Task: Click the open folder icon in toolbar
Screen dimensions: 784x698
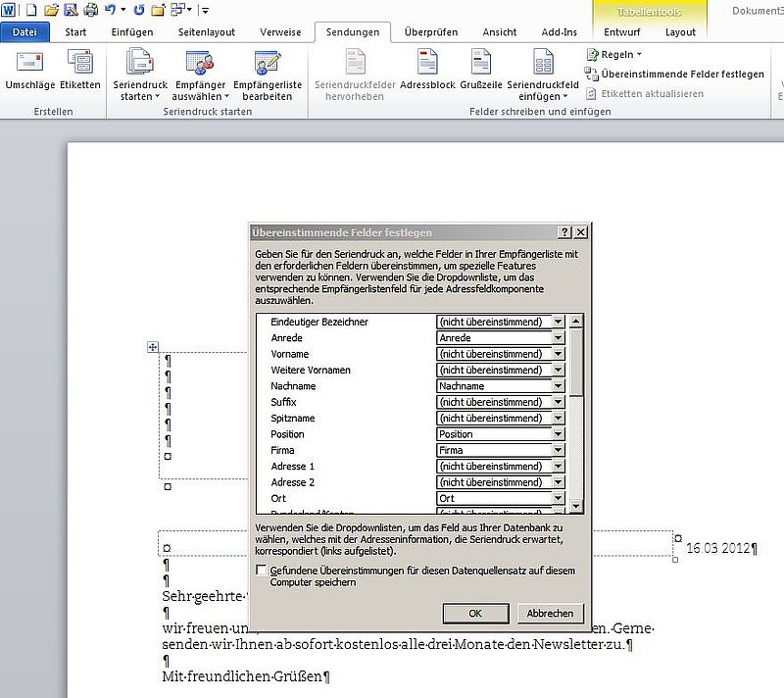Action: pos(51,10)
